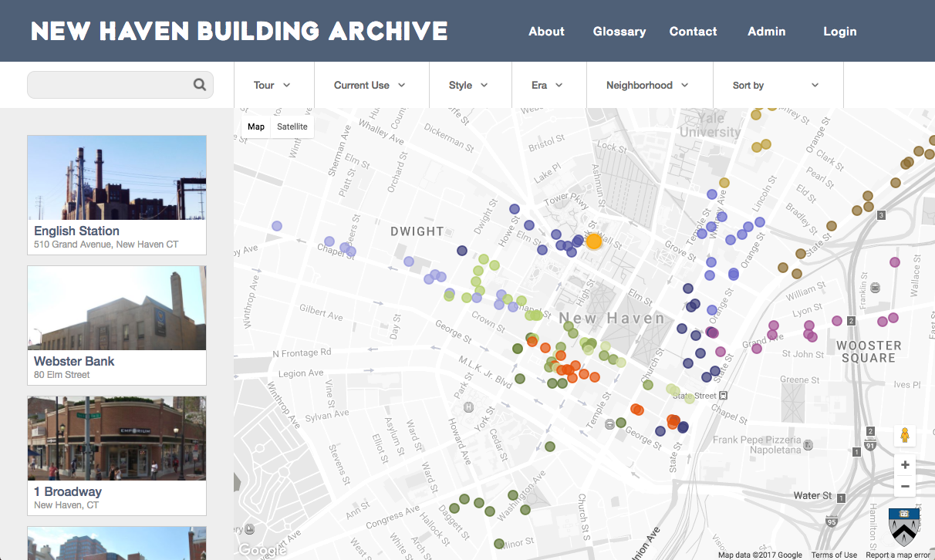The width and height of the screenshot is (935, 560).
Task: Click into the building search field
Action: (x=108, y=85)
